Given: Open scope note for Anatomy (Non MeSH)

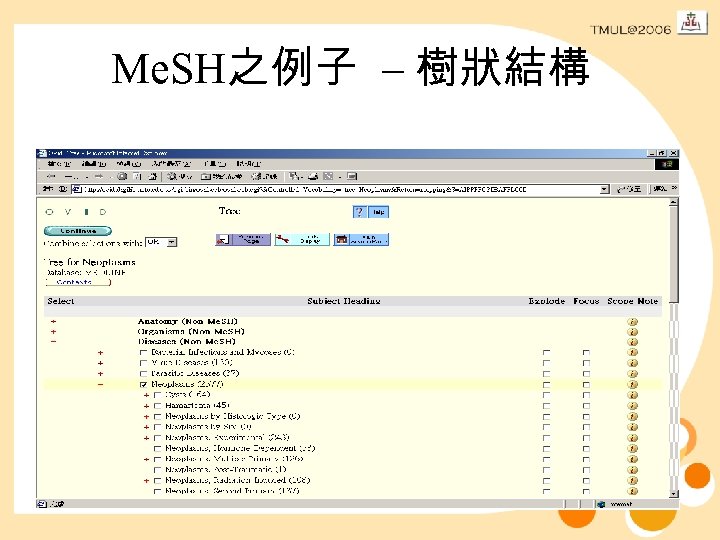Looking at the screenshot, I should [633, 322].
